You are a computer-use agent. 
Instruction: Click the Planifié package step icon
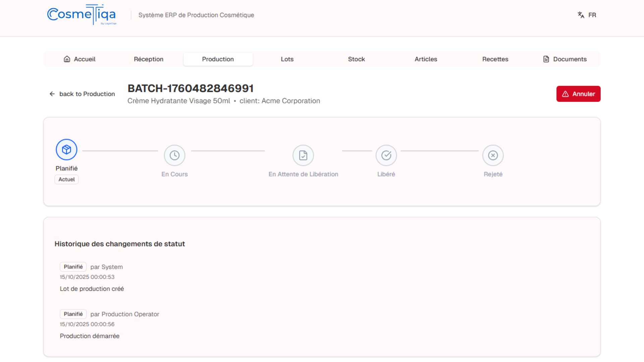point(66,149)
